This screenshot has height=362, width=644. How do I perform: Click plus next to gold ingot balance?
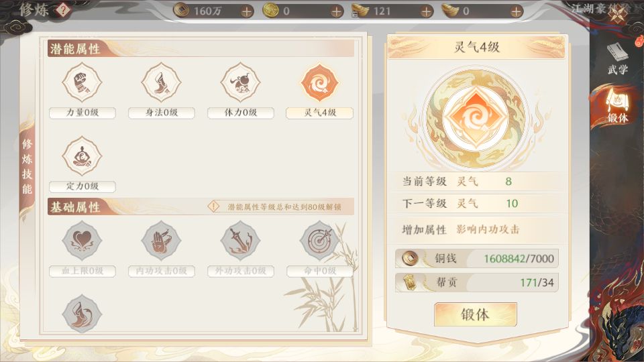(517, 11)
